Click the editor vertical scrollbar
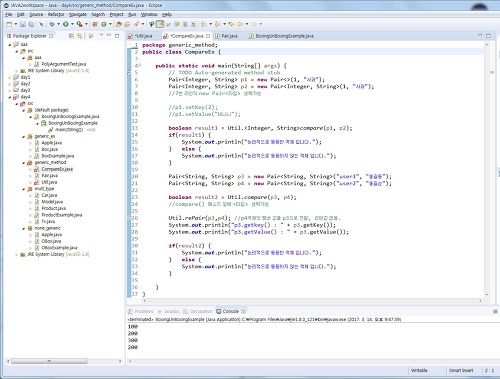The height and width of the screenshot is (379, 500). (487, 169)
